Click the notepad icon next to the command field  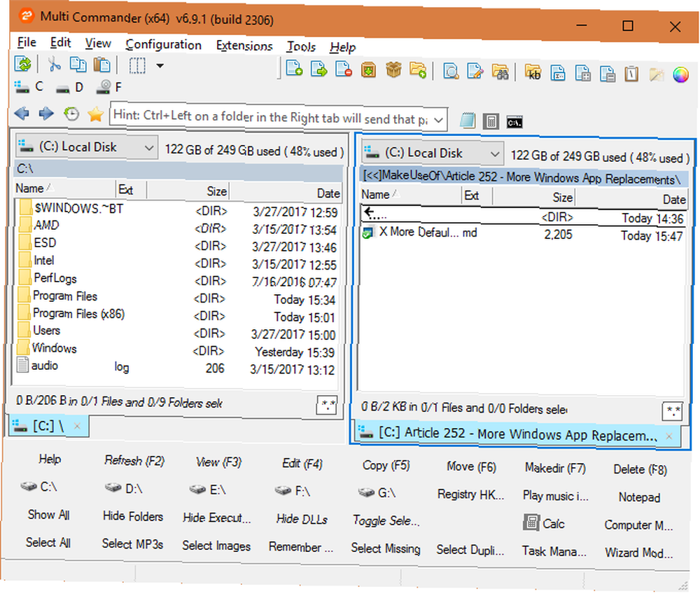click(x=468, y=120)
